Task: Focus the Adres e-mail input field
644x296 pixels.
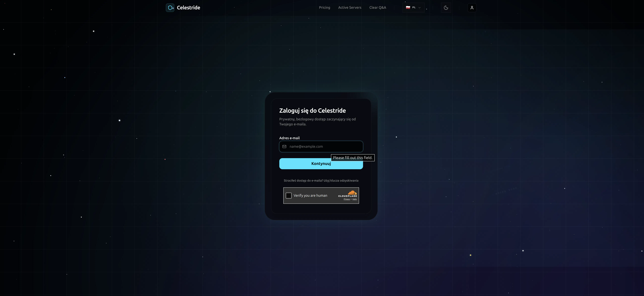Action: 321,147
